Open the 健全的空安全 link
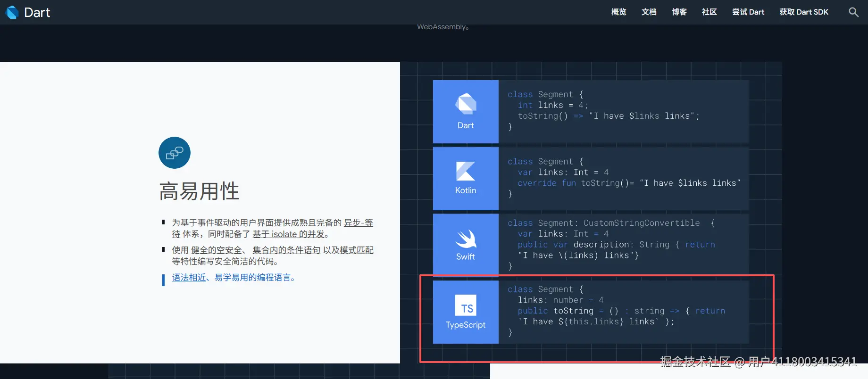868x379 pixels. [217, 250]
